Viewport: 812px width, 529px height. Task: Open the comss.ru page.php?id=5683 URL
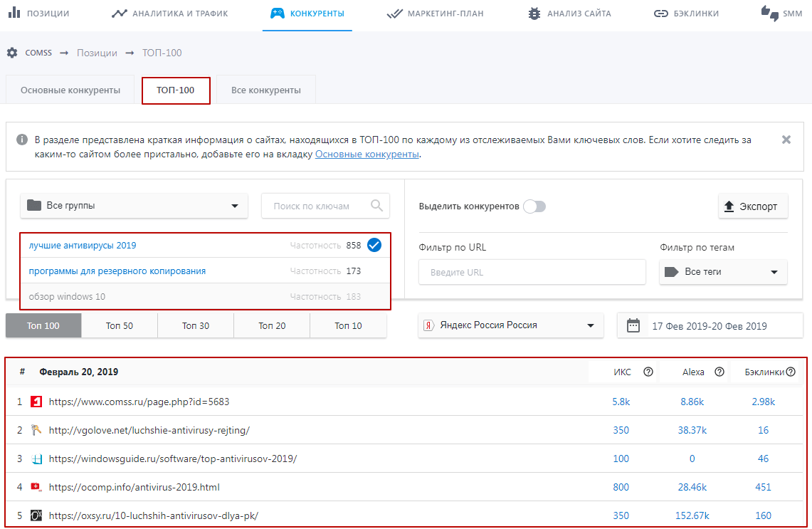coord(139,402)
